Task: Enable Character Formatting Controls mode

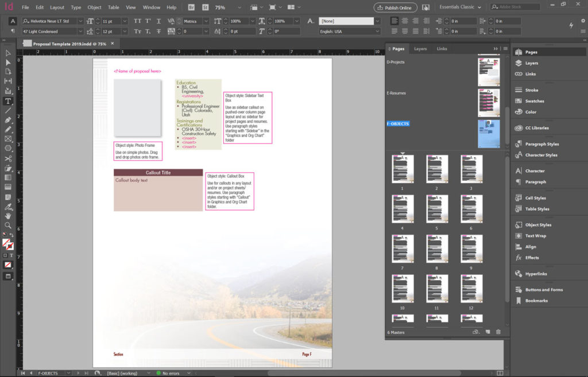Action: point(13,21)
